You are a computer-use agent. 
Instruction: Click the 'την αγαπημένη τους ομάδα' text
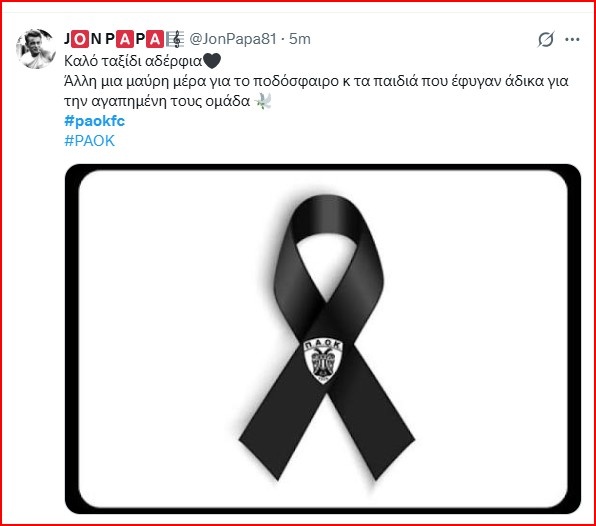[x=157, y=101]
